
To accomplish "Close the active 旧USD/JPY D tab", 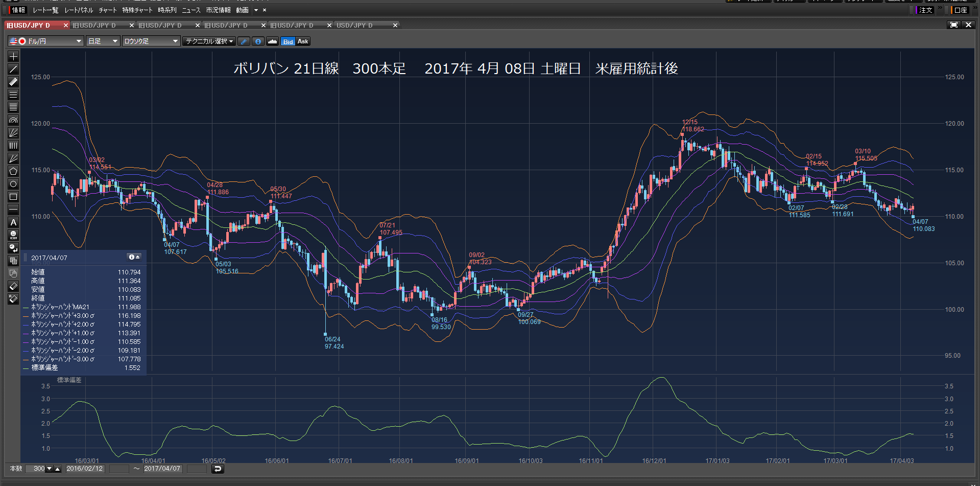I will point(65,25).
